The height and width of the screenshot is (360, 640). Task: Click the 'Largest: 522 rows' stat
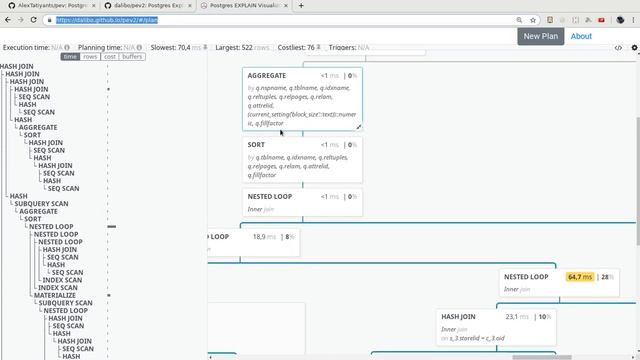tap(242, 47)
